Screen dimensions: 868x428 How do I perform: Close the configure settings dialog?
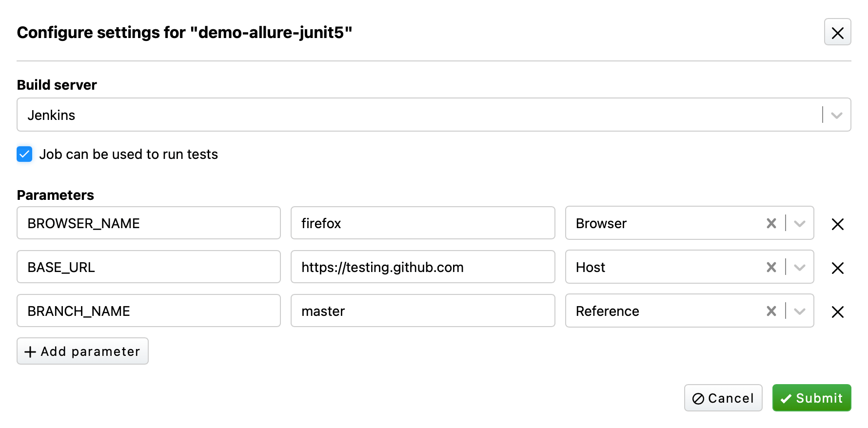837,32
